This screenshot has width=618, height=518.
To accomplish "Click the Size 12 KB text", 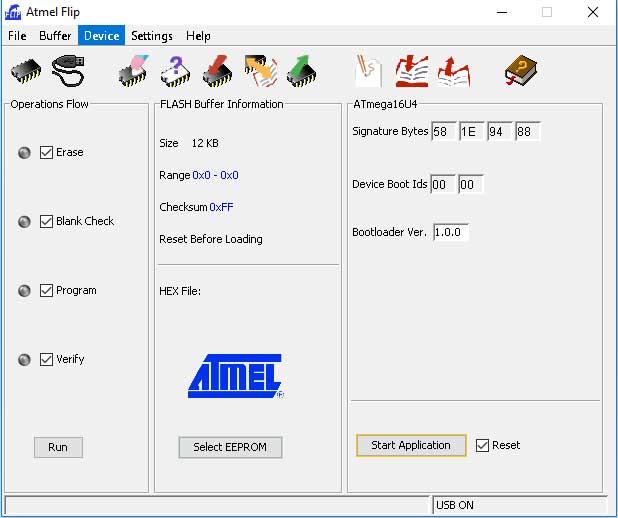I will click(x=189, y=143).
